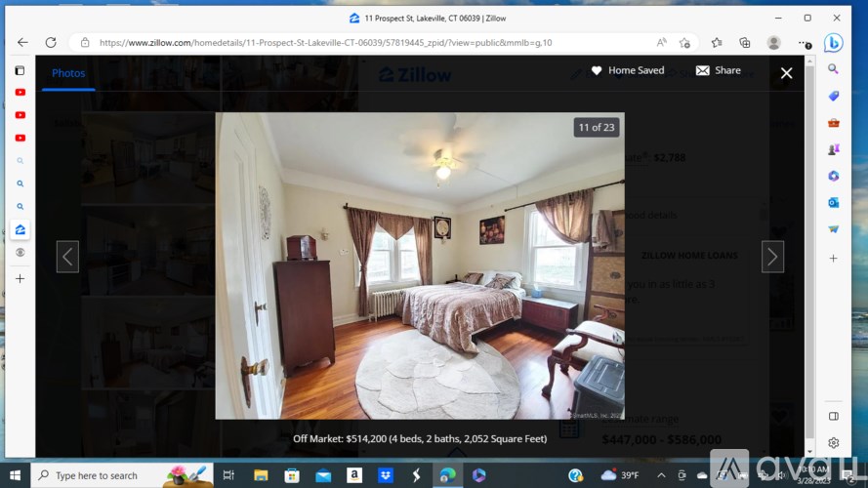
Task: Open the browser profile avatar
Action: [x=774, y=43]
